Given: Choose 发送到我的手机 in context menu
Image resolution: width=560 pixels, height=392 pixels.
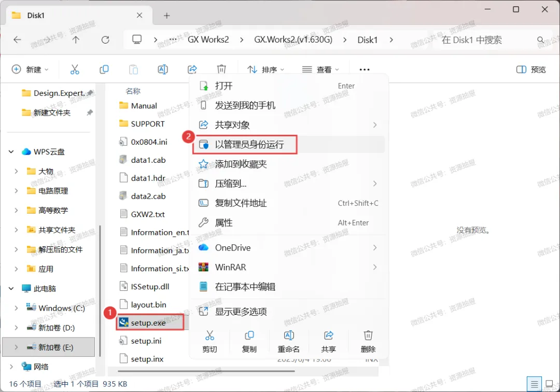Looking at the screenshot, I should point(289,105).
